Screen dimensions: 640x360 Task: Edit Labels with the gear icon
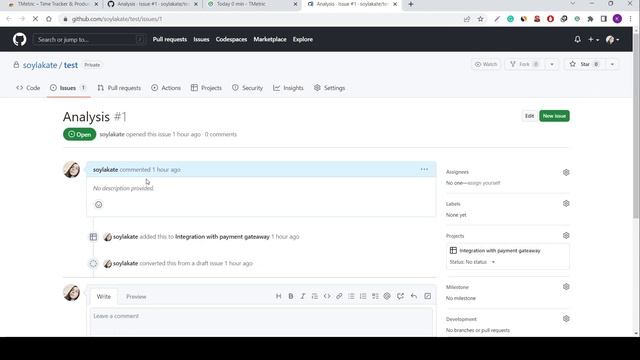[x=566, y=203]
